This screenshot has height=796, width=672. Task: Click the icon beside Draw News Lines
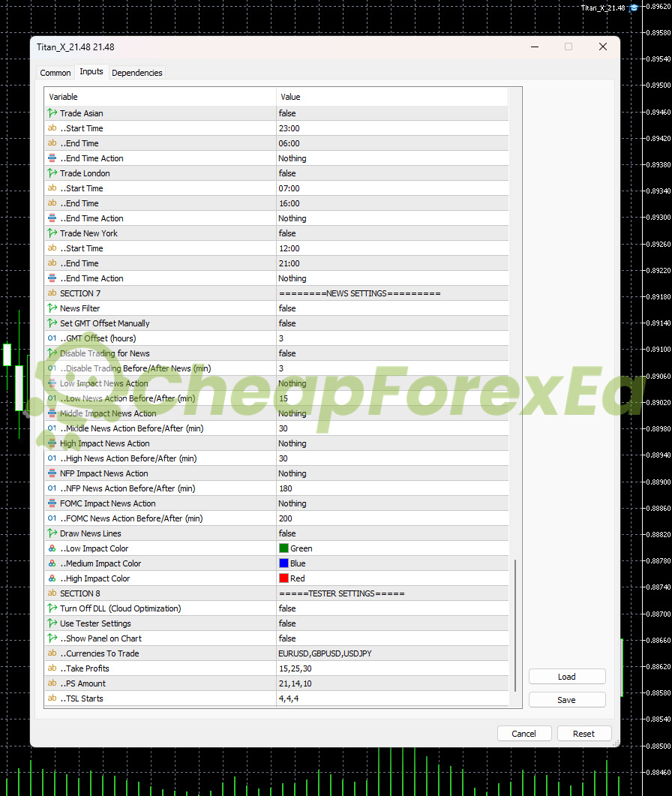[52, 533]
